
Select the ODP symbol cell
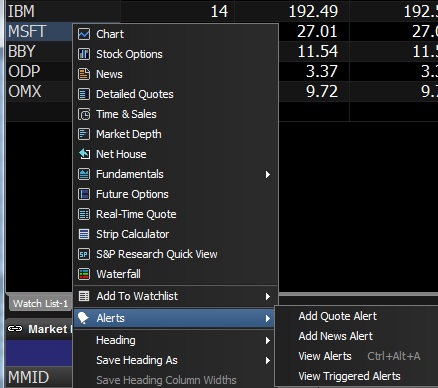tap(39, 72)
